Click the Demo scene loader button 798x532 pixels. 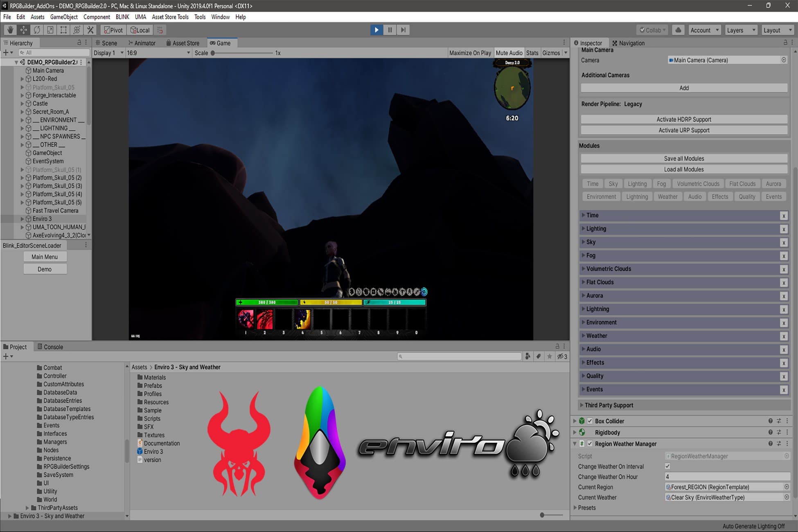point(45,269)
